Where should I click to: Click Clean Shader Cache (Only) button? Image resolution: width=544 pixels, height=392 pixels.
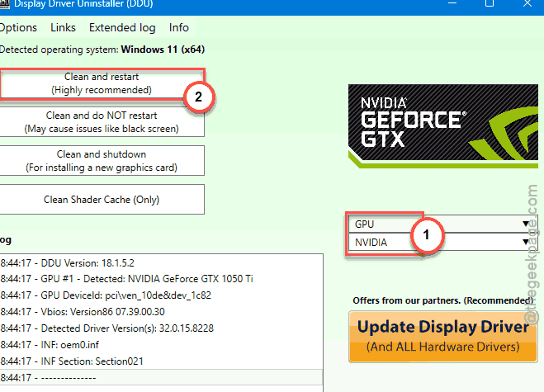pos(102,200)
